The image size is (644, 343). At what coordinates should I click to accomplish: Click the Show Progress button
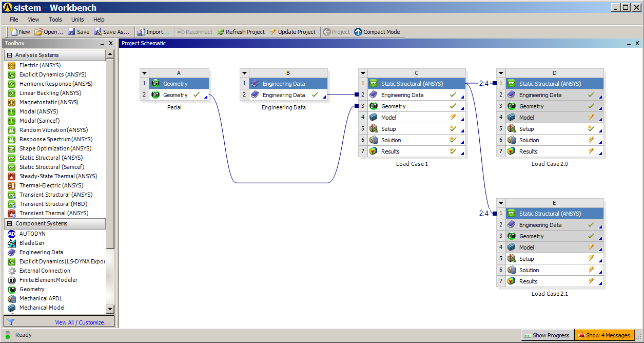pyautogui.click(x=547, y=335)
